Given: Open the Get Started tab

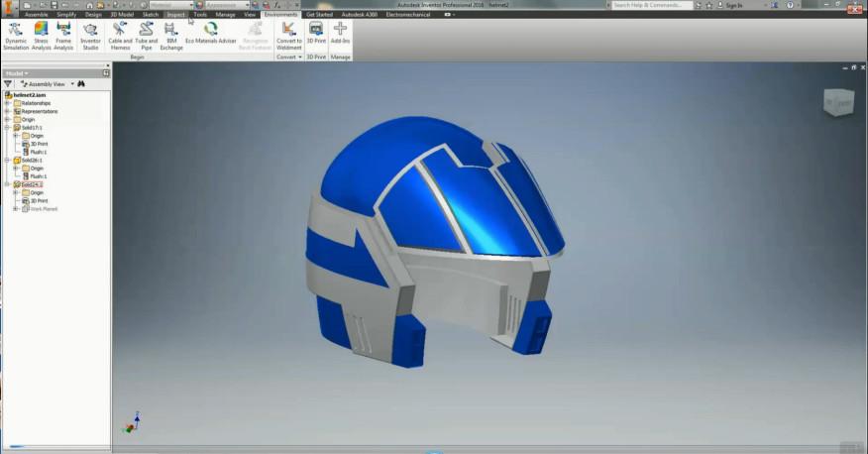Looking at the screenshot, I should tap(319, 15).
